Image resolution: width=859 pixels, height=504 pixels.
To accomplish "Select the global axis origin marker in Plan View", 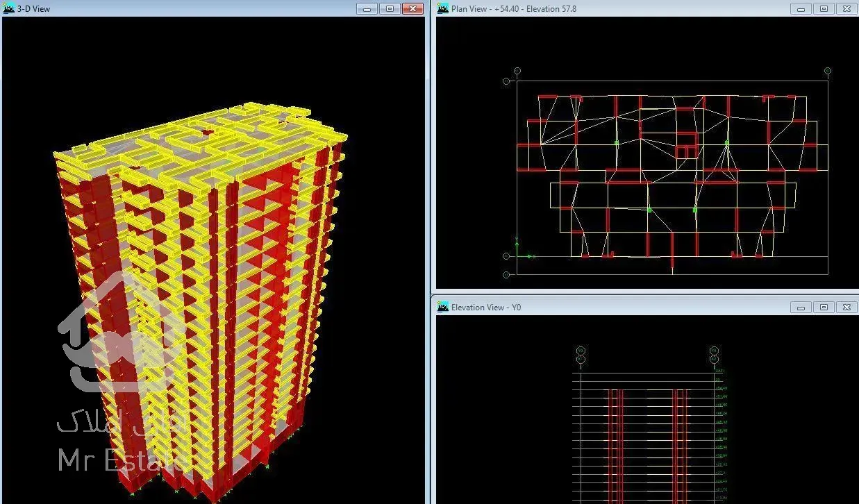I will pyautogui.click(x=517, y=255).
